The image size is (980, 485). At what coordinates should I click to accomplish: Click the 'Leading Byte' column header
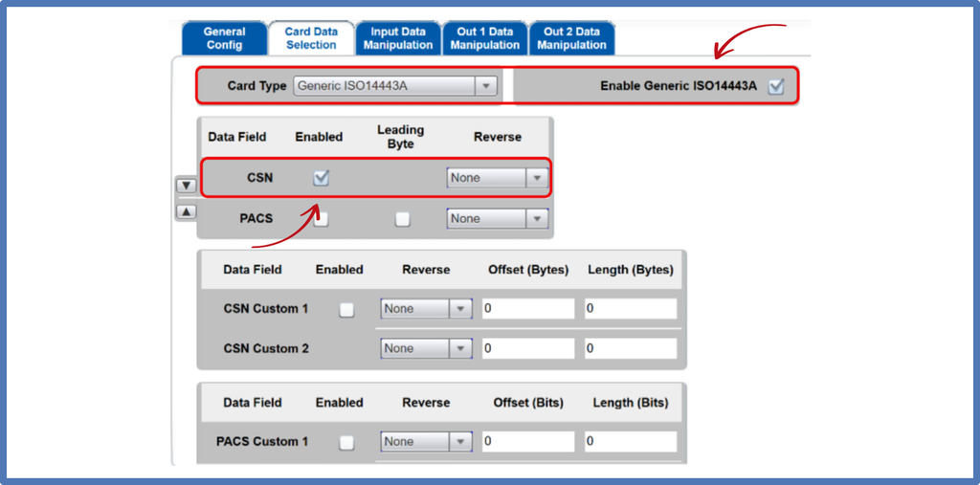pos(401,136)
